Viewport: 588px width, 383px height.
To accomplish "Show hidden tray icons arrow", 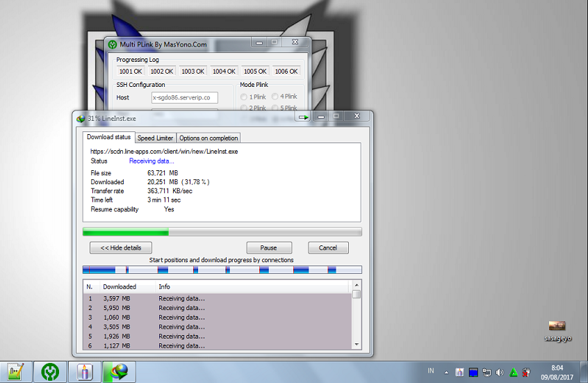I will [x=446, y=373].
